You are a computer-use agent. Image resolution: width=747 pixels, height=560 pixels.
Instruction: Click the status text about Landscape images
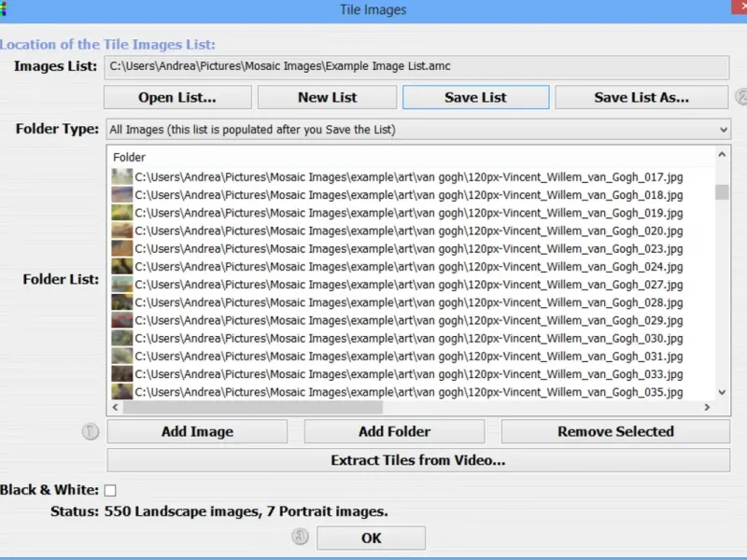(x=246, y=511)
